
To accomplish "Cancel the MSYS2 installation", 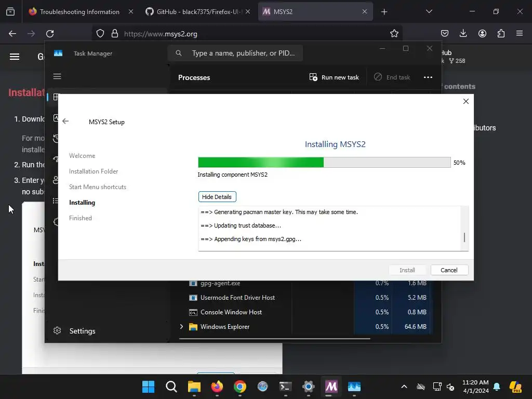I will 449,270.
